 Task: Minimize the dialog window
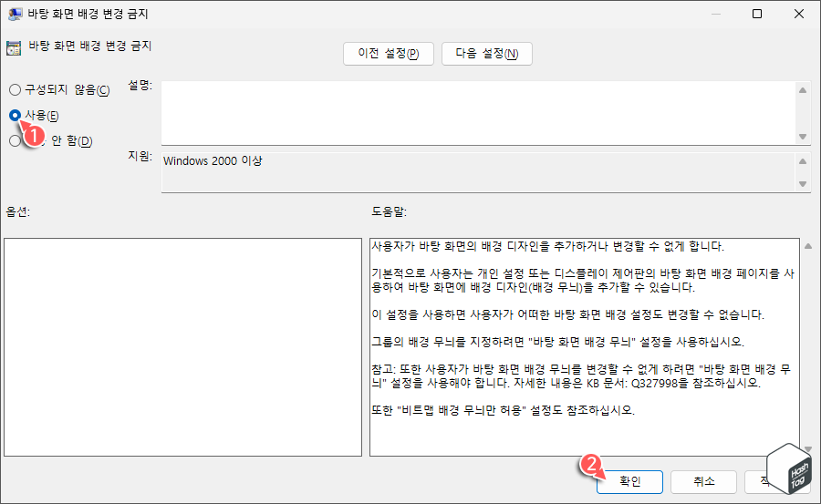pos(716,14)
